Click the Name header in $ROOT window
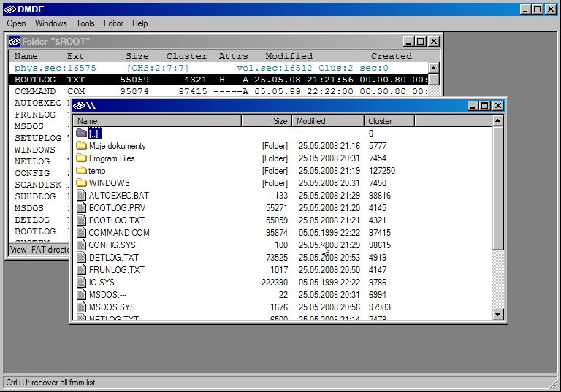561x392 pixels. pyautogui.click(x=26, y=56)
